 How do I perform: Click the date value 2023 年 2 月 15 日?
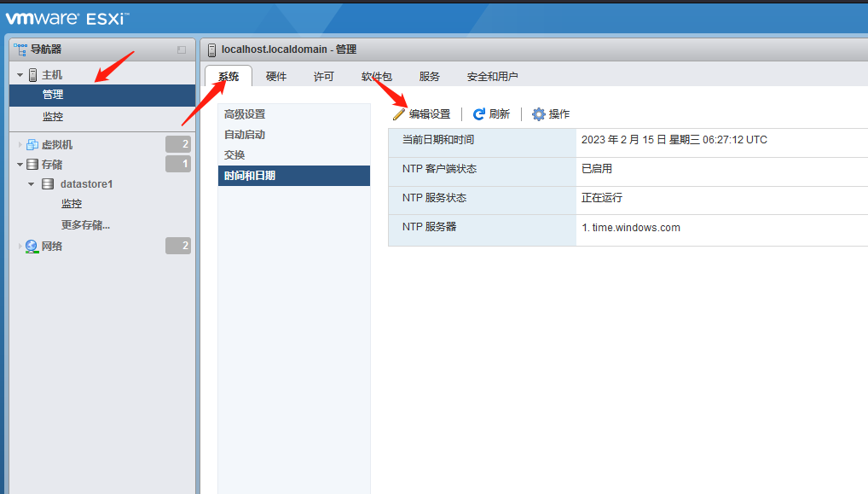click(x=623, y=140)
